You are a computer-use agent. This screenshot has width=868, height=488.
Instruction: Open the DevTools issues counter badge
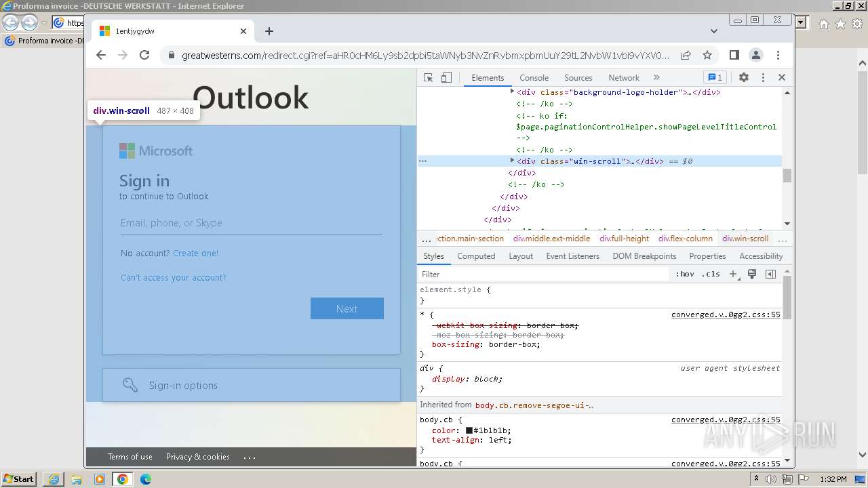click(714, 77)
